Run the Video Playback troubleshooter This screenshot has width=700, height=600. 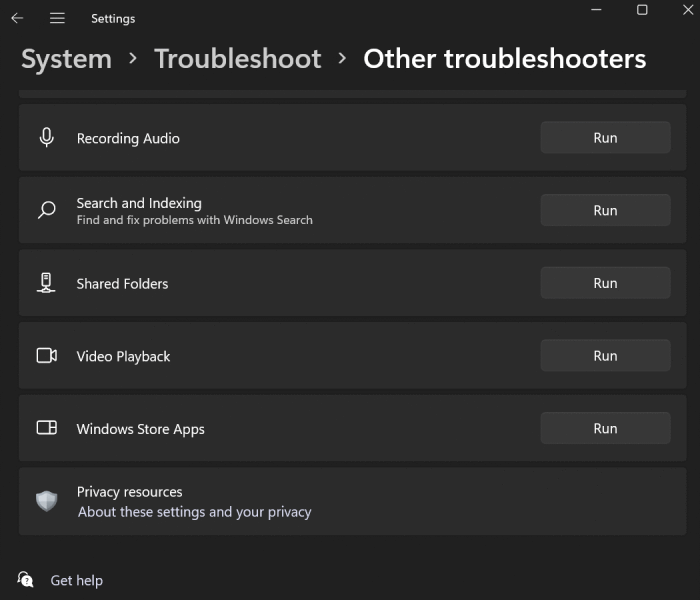605,356
